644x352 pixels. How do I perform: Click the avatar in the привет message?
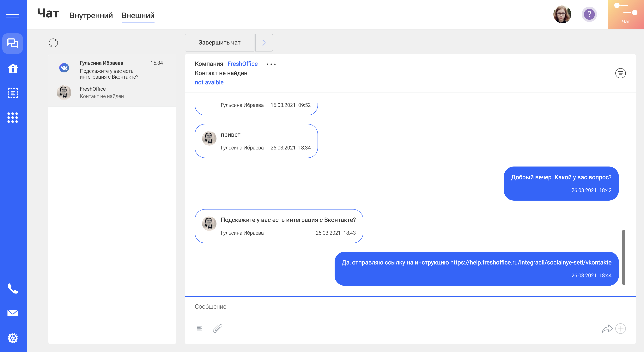(209, 138)
